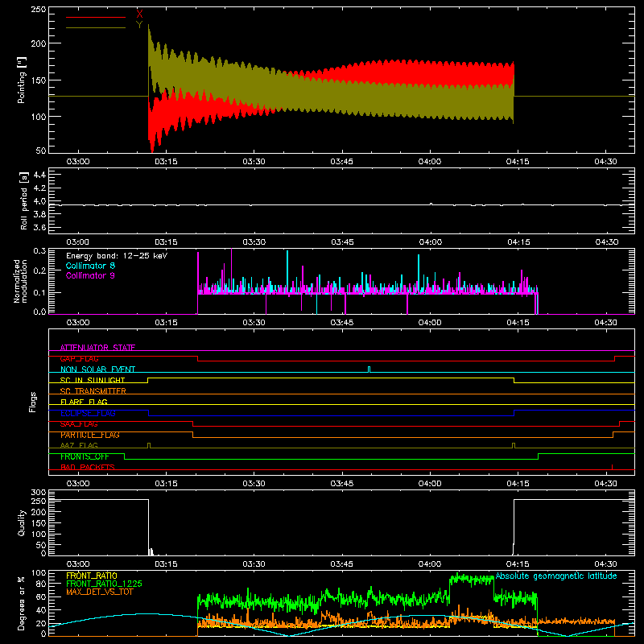Click the olive flag pulse near 04:15

click(514, 445)
